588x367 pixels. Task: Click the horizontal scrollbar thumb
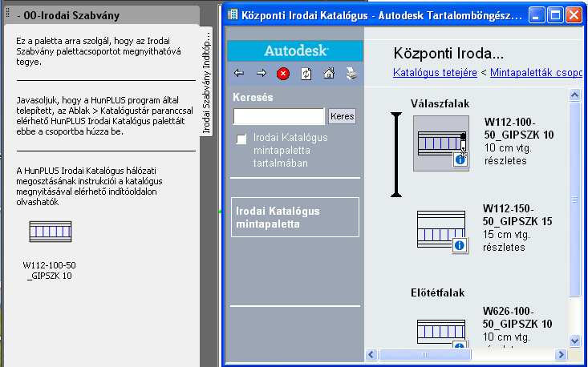[424, 354]
